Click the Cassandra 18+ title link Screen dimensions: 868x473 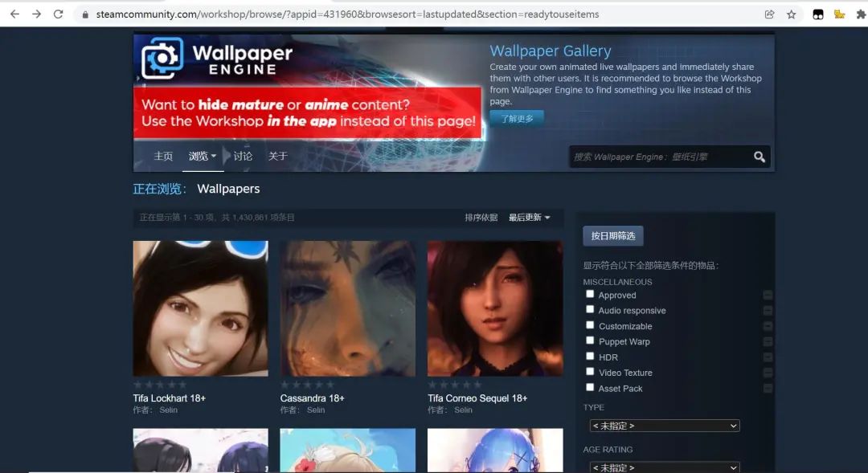point(312,398)
